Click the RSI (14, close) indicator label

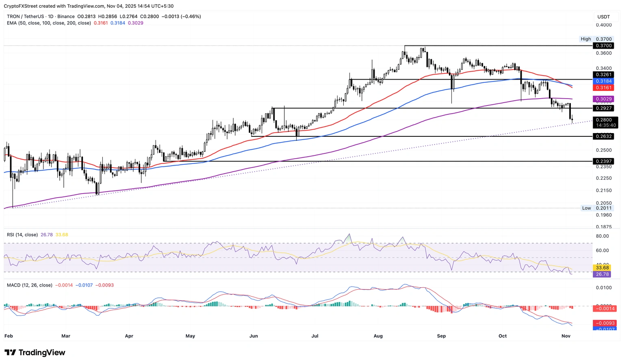pos(22,235)
